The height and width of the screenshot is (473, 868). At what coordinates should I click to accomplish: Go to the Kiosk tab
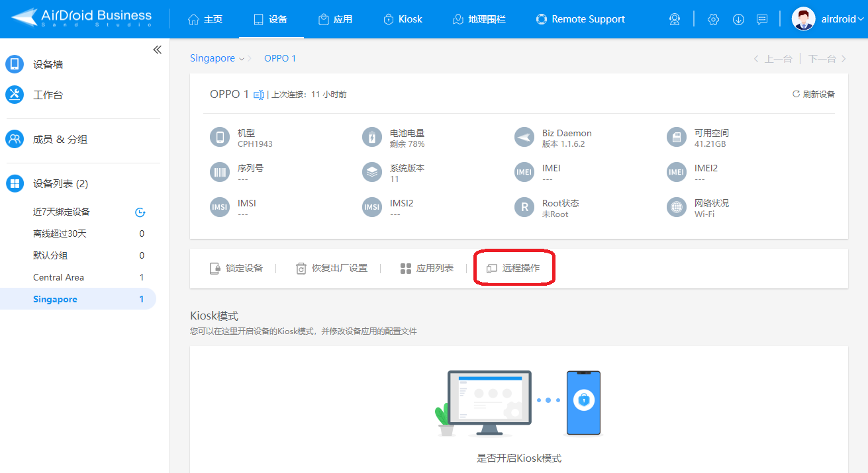pyautogui.click(x=403, y=19)
